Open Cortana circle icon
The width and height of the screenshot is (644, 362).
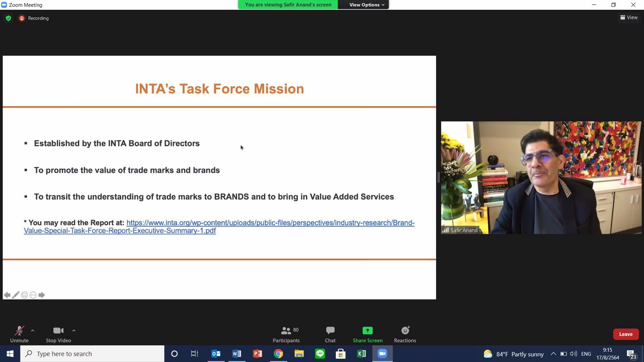click(174, 354)
